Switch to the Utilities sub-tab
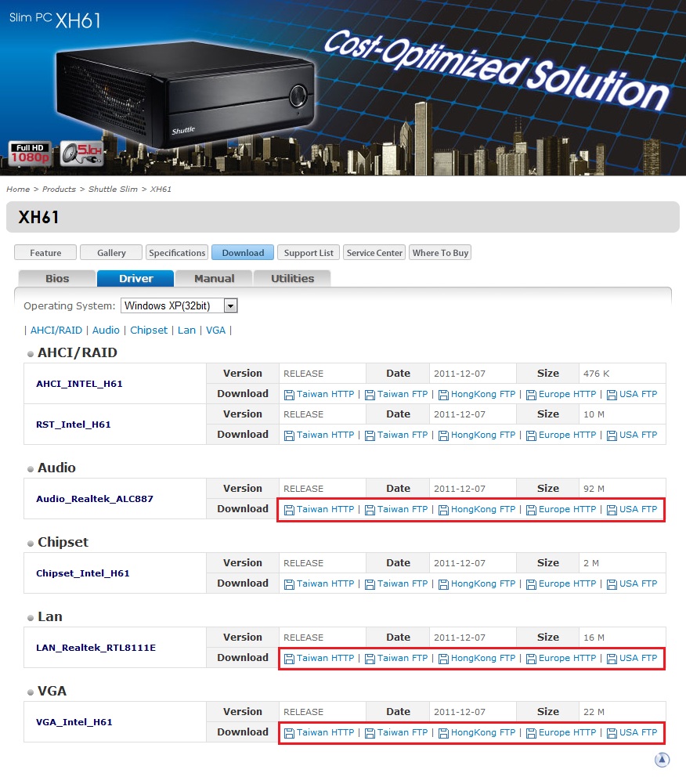 point(293,279)
